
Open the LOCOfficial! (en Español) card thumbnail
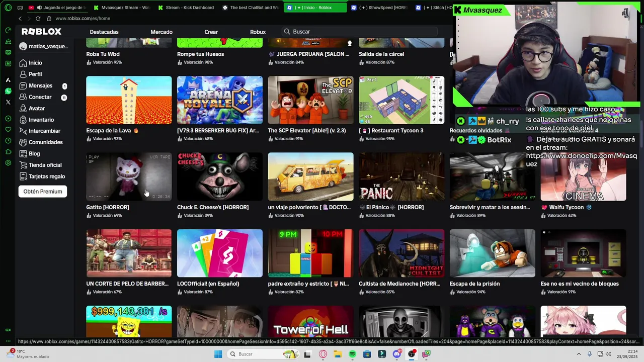[x=220, y=253]
